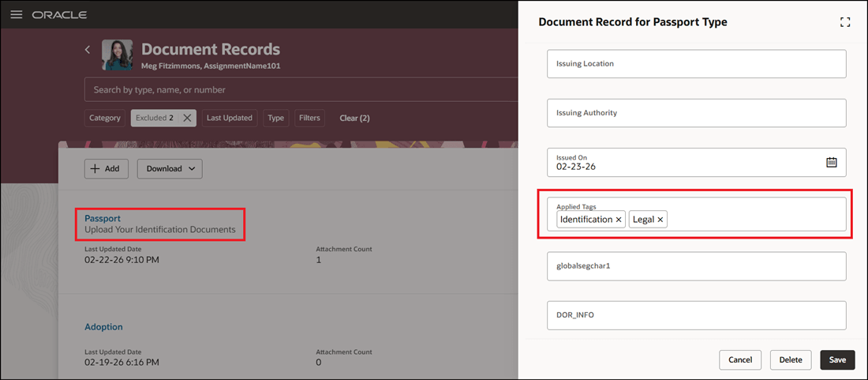Click the search by type, name, or number field
The image size is (868, 380).
[301, 90]
